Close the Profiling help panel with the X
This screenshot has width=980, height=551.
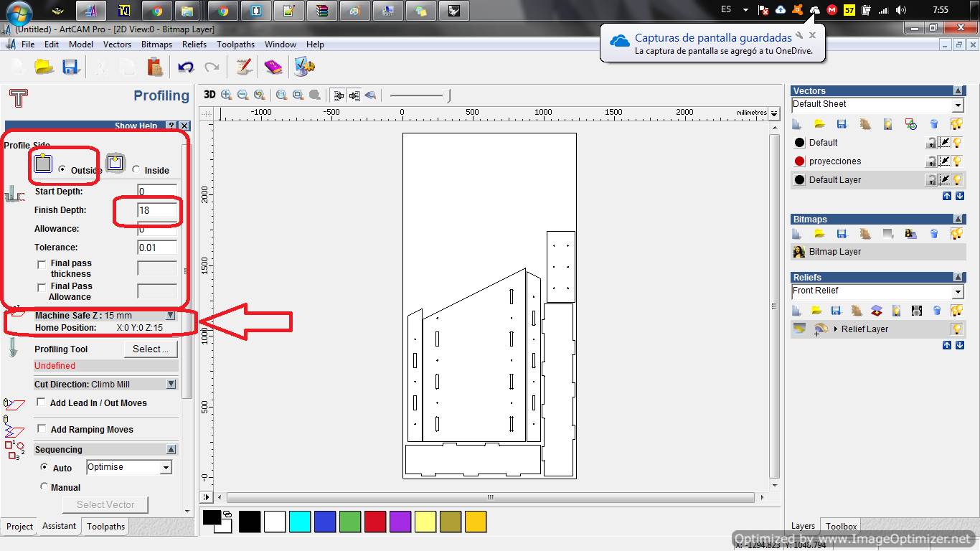pos(184,126)
